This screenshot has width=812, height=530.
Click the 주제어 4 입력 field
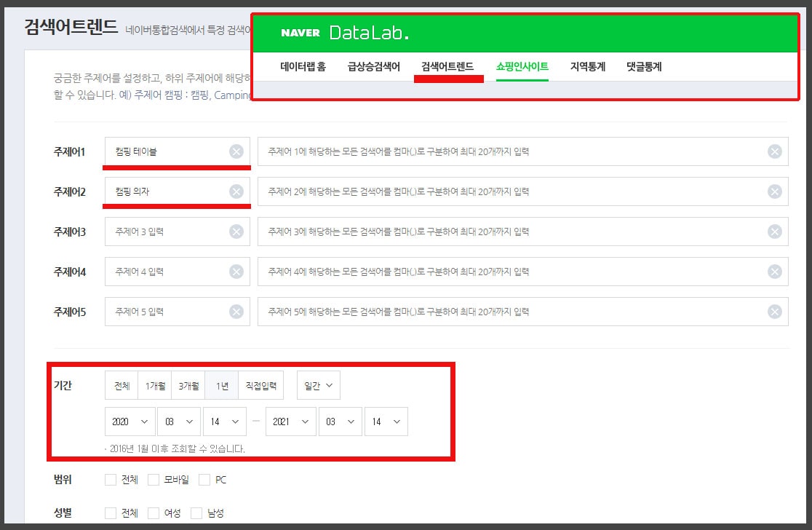click(x=177, y=272)
